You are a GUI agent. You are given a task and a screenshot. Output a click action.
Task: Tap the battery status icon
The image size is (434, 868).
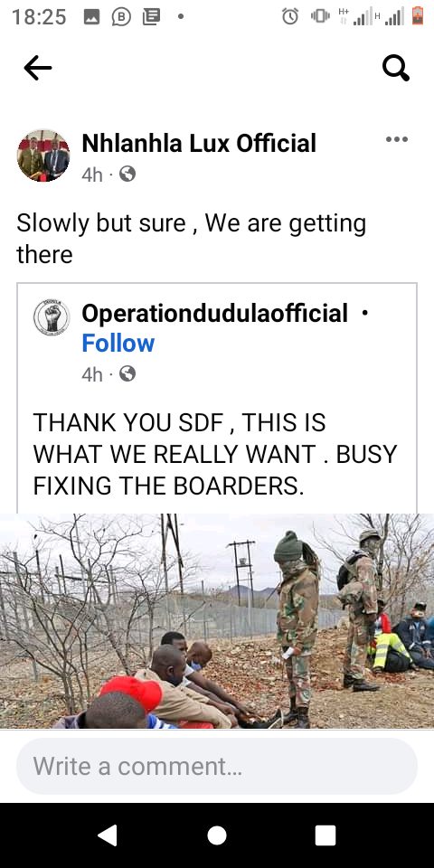[x=418, y=16]
